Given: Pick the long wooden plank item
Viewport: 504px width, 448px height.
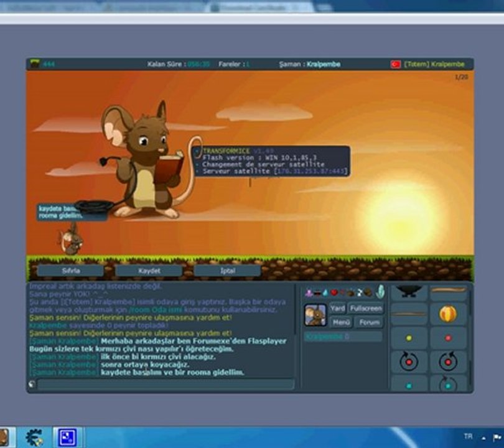Looking at the screenshot, I should coord(449,291).
